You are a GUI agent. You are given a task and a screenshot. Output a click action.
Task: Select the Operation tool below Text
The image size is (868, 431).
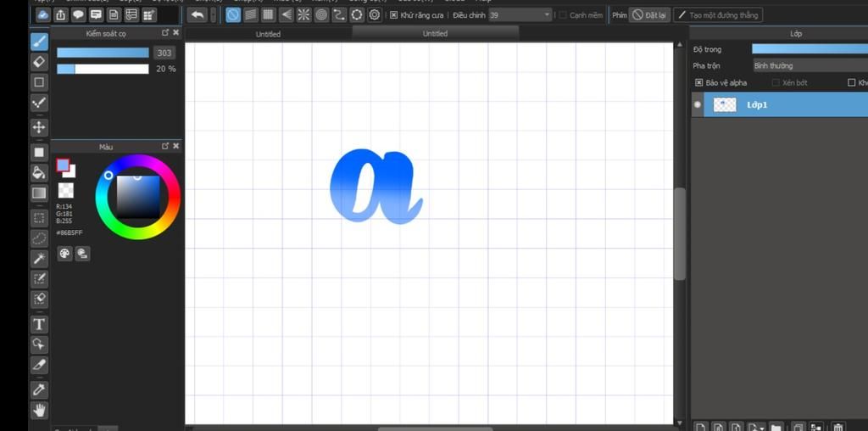point(39,344)
